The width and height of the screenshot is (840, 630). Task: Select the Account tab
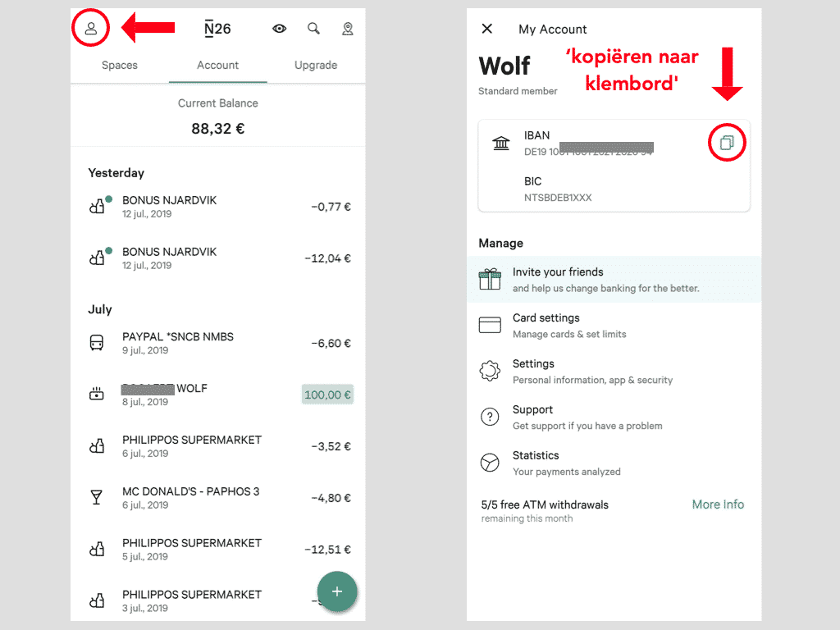click(218, 65)
